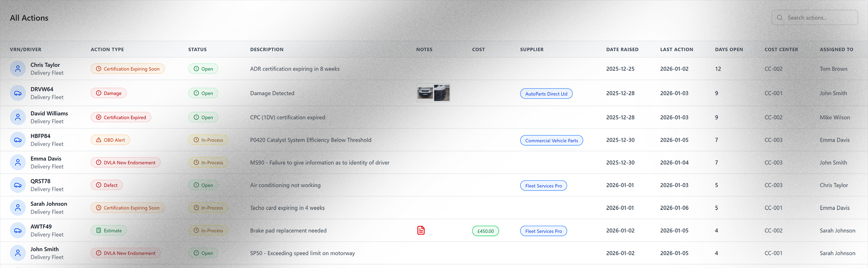Click the magnifier icon in the search box
The image size is (868, 268).
click(779, 18)
